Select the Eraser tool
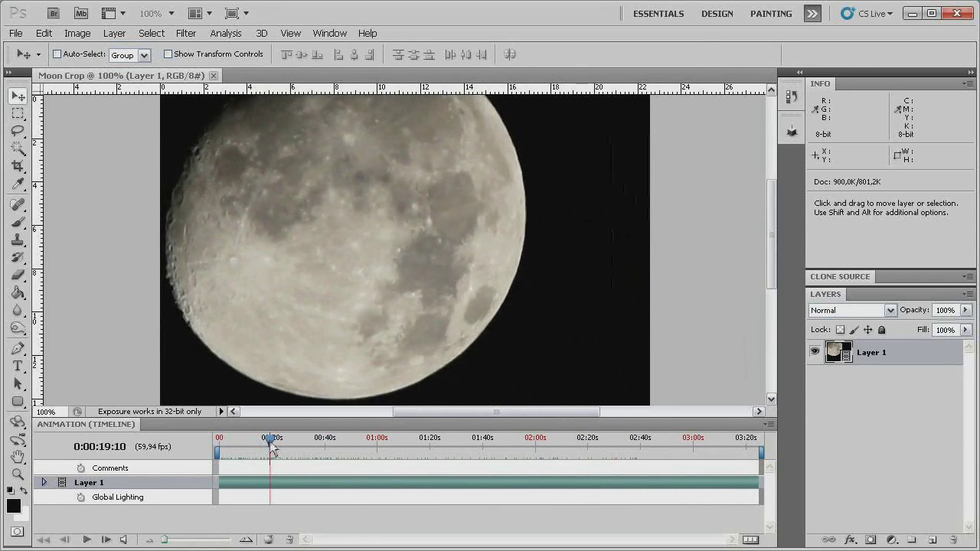Viewport: 980px width, 551px height. point(18,275)
